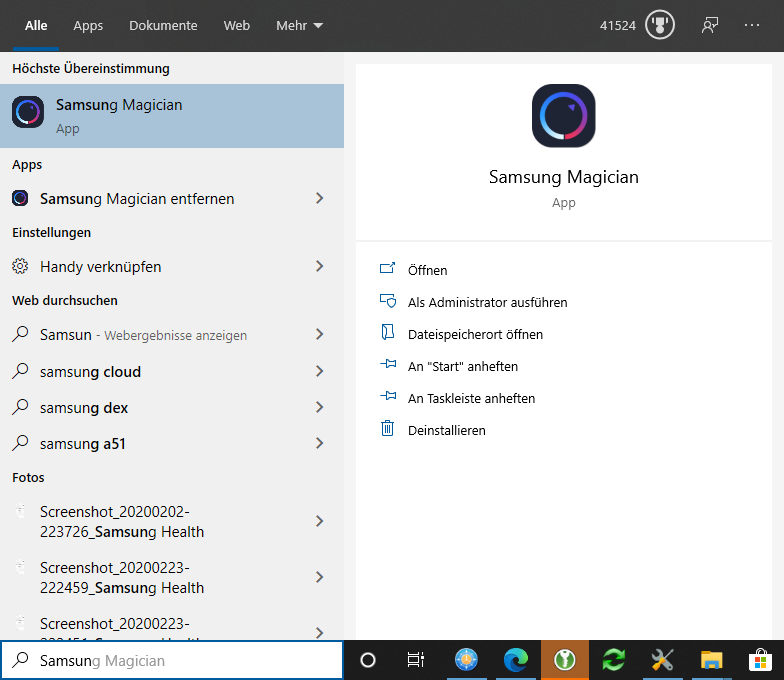Click the administrator shield icon

coord(388,300)
